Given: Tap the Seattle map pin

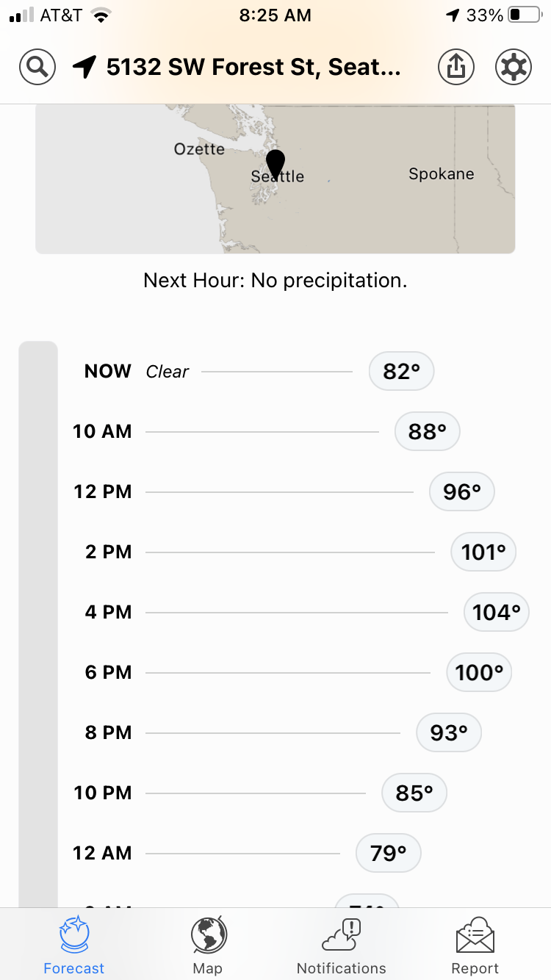Looking at the screenshot, I should point(275,163).
